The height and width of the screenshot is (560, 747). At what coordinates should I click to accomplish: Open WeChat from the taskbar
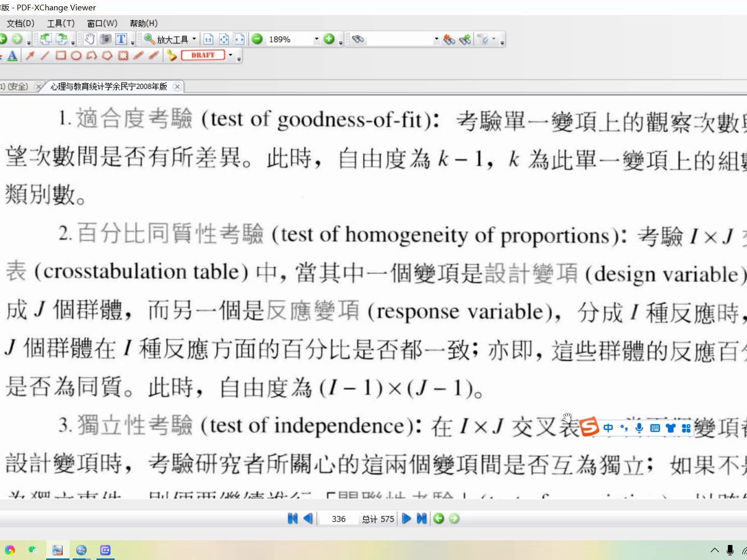tap(33, 550)
